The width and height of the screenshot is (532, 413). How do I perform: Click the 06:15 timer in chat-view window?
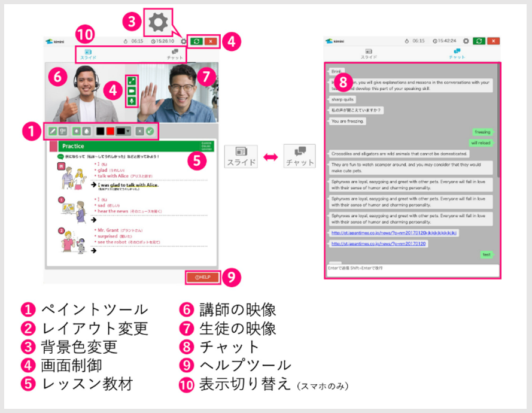point(415,41)
